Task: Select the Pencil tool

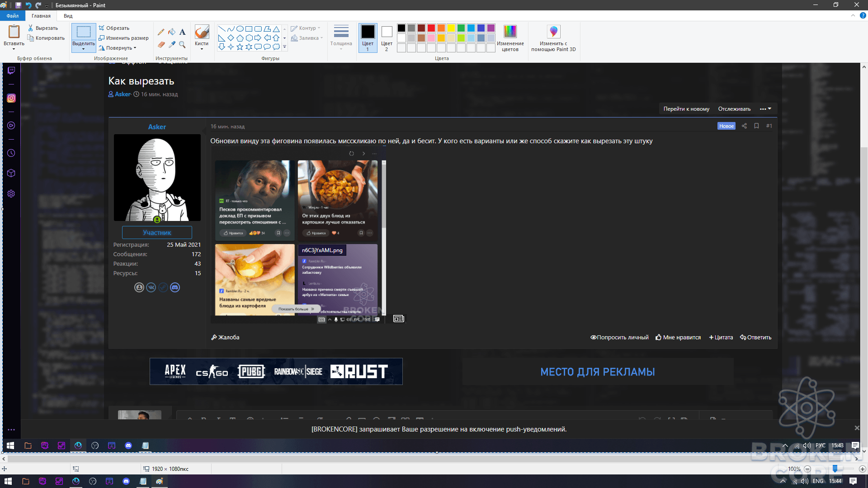Action: pyautogui.click(x=161, y=32)
